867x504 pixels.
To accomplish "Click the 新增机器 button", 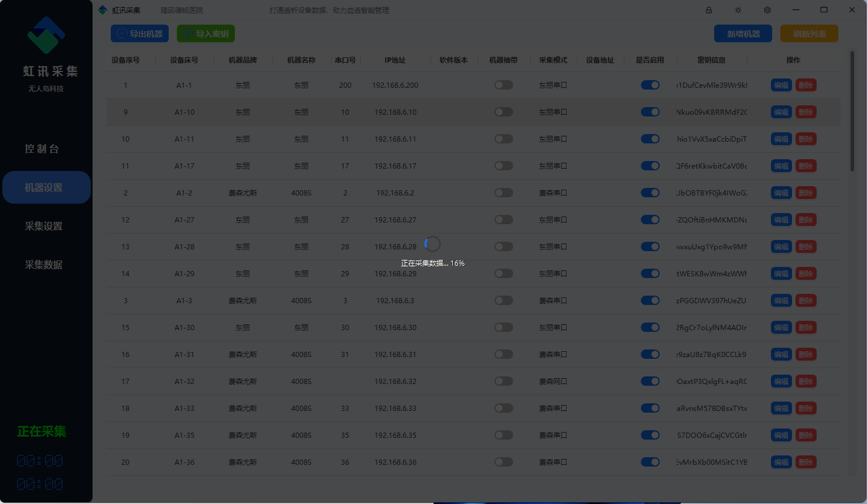I will pyautogui.click(x=743, y=33).
